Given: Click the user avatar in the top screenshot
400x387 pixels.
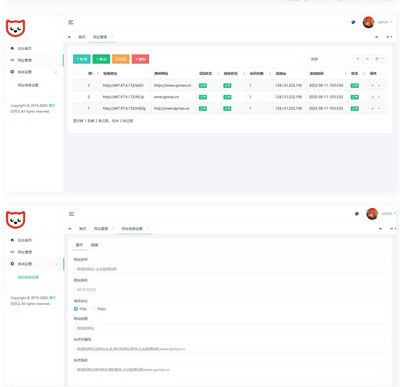Looking at the screenshot, I should [368, 22].
